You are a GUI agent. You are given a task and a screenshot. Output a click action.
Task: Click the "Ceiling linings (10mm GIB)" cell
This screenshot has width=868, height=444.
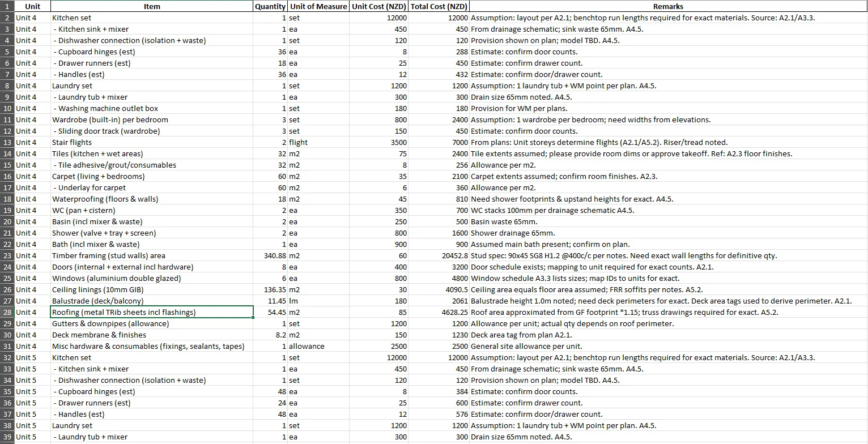(x=152, y=289)
